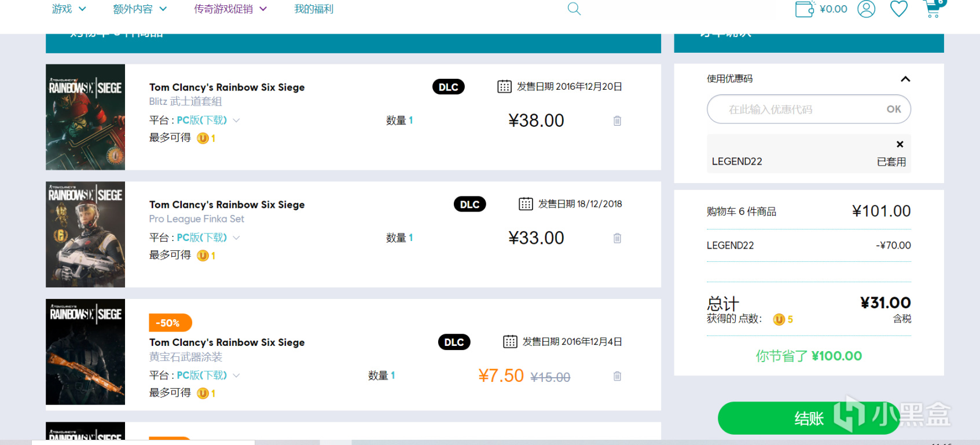The image size is (980, 445).
Task: Expand the 额外内容 menu
Action: coord(140,9)
